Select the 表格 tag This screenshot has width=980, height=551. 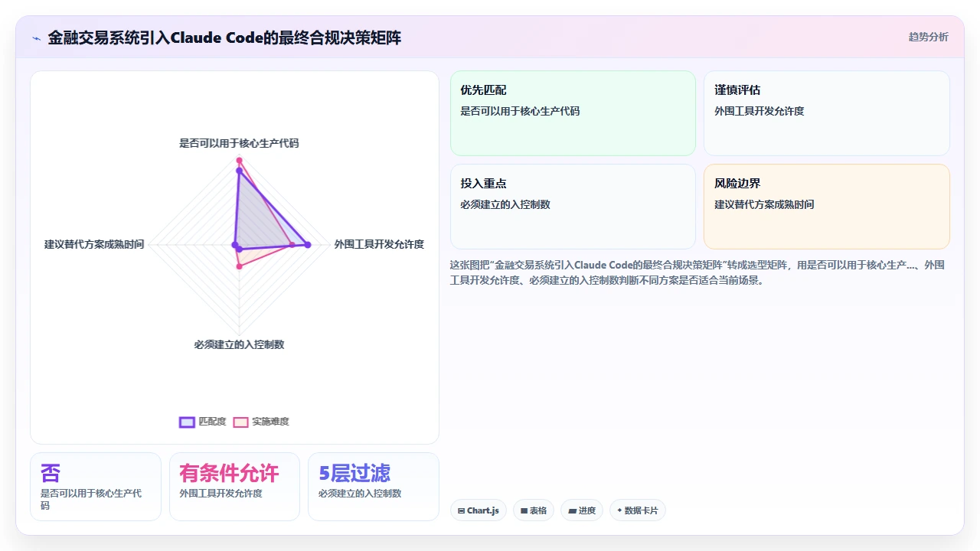pos(534,510)
